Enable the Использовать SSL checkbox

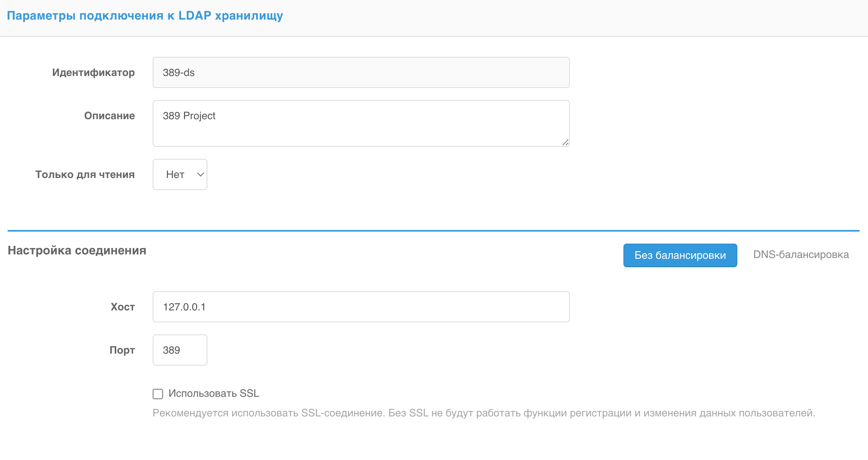pos(158,394)
